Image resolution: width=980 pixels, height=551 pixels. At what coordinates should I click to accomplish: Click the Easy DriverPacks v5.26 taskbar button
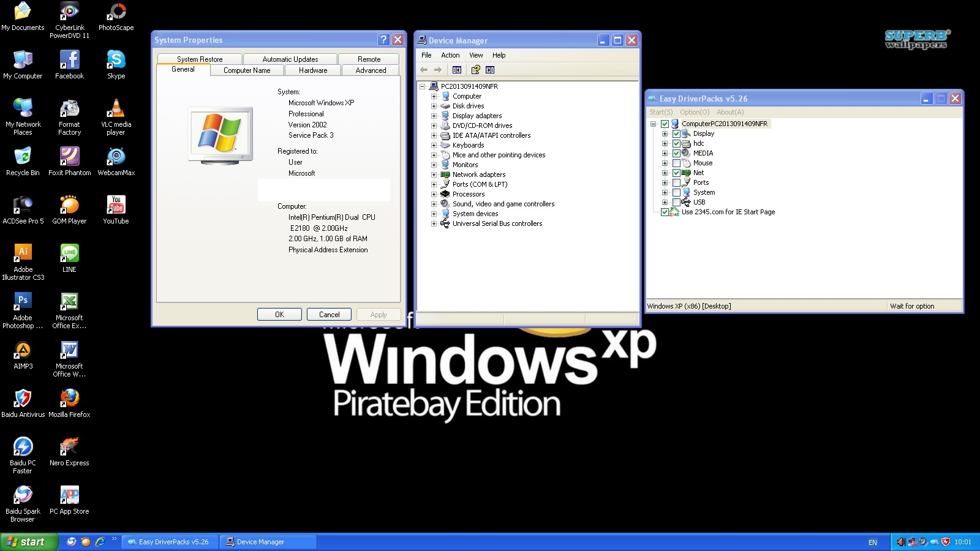tap(171, 542)
